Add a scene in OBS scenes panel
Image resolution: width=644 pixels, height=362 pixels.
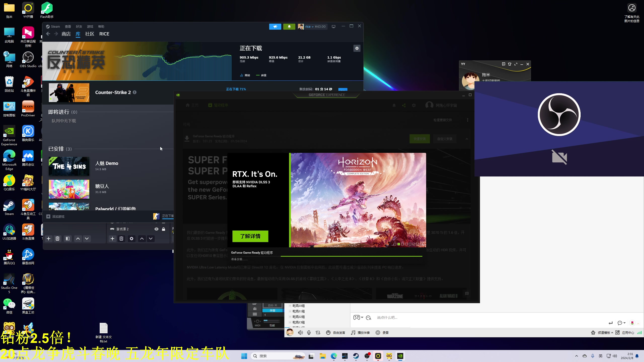pos(49,239)
